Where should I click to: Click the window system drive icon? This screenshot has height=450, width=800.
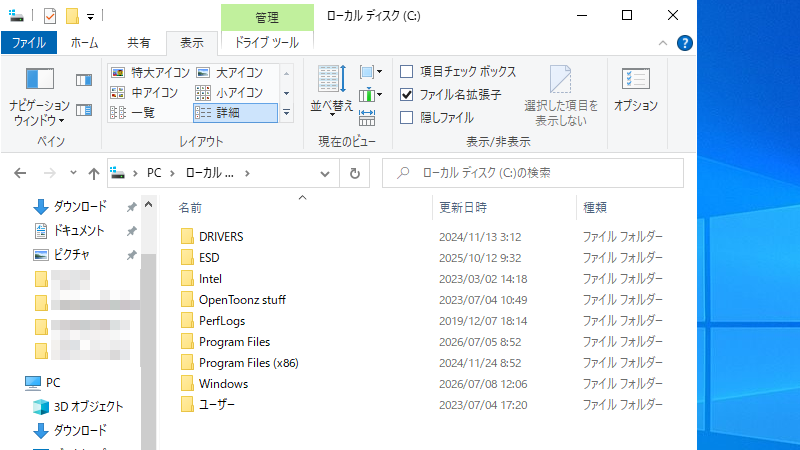click(16, 16)
